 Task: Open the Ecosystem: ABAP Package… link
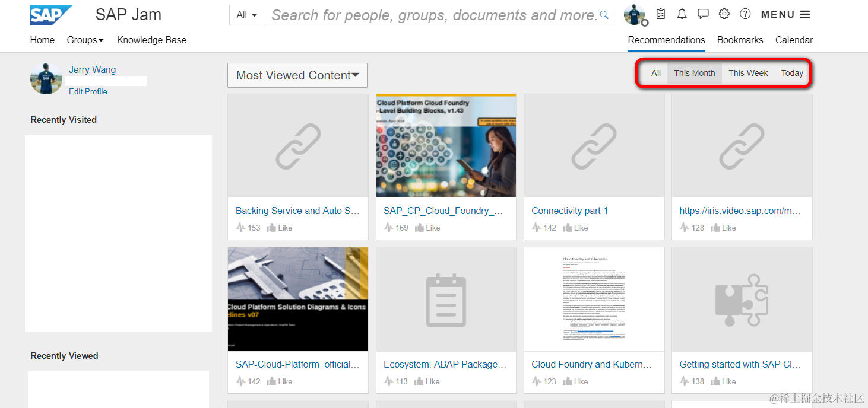tap(445, 364)
